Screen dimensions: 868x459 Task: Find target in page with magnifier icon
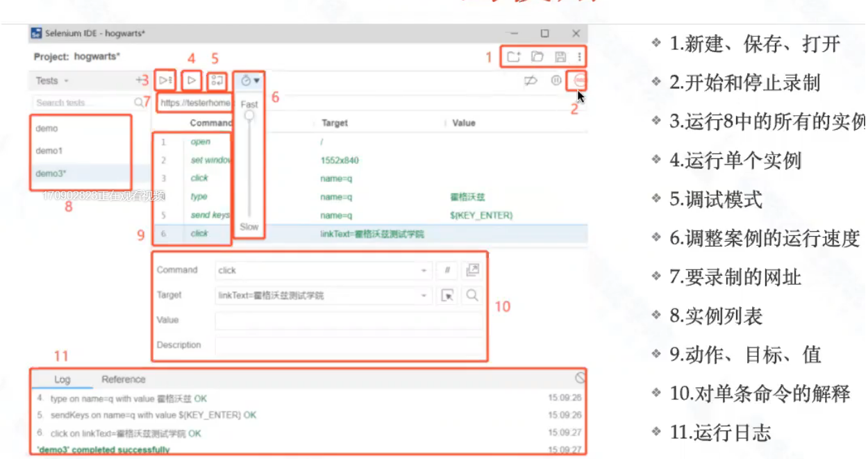tap(472, 295)
